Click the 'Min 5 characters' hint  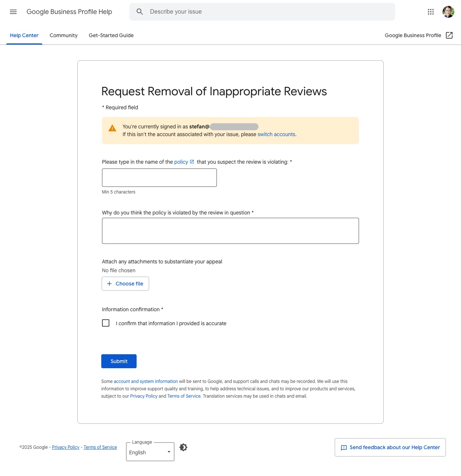coord(119,192)
